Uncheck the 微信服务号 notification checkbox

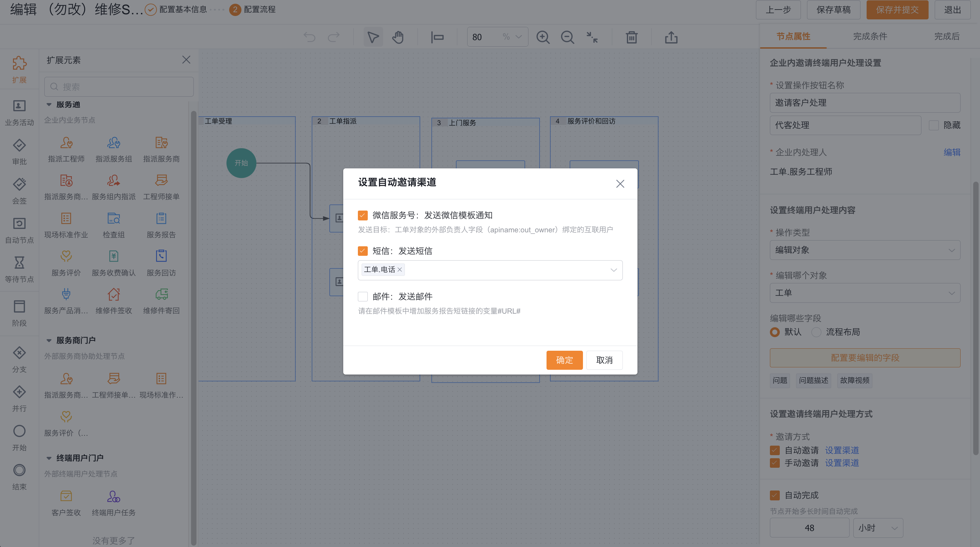[363, 216]
